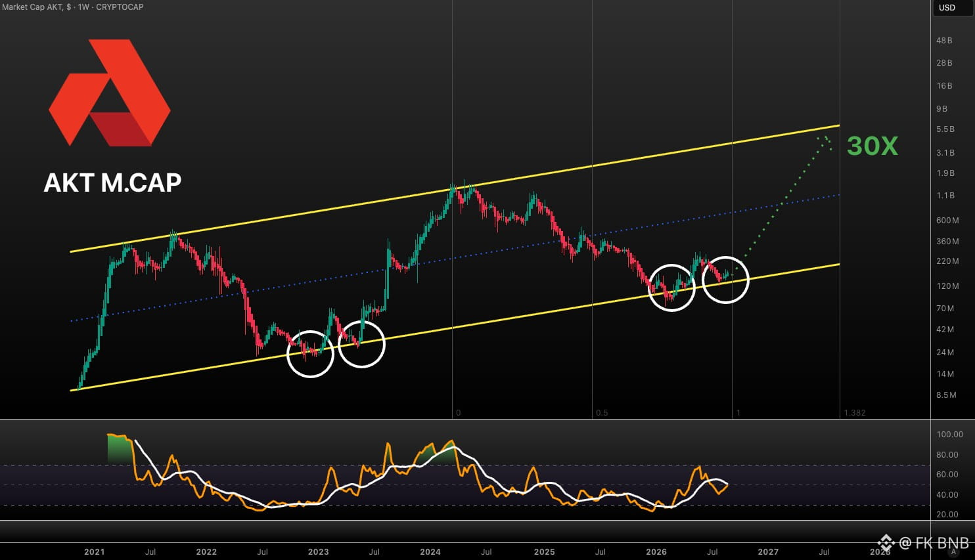This screenshot has width=975, height=560.
Task: Click the 5.5B price axis label
Action: pyautogui.click(x=945, y=129)
